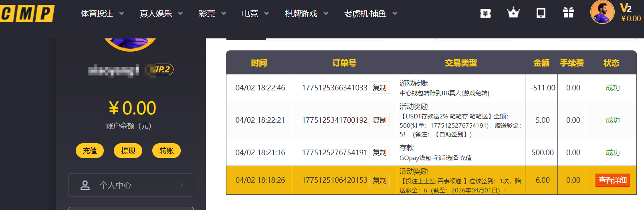The width and height of the screenshot is (644, 210).
Task: Expand the 老虎机·捕鱼 dropdown arrow
Action: point(395,13)
